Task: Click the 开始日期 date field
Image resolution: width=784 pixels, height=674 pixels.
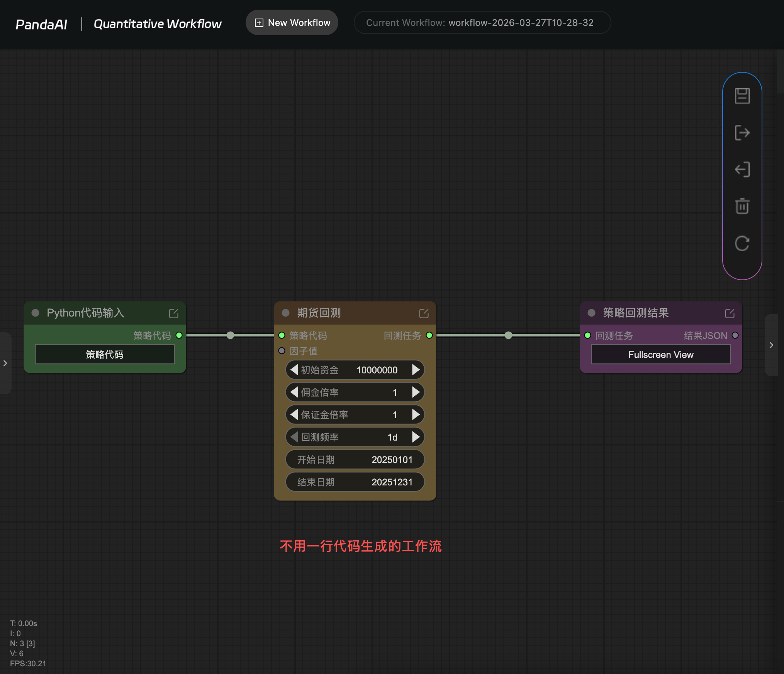Action: (355, 460)
